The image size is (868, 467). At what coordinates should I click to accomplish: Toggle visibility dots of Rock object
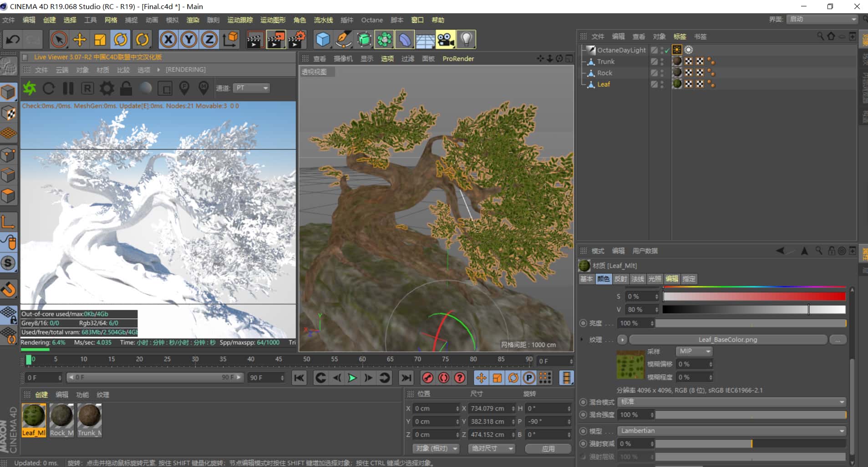(662, 73)
